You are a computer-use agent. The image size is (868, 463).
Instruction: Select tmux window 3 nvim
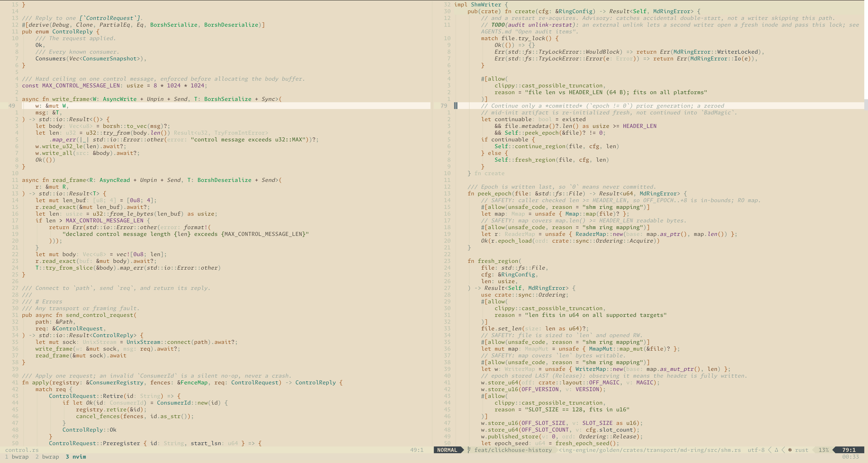pos(76,457)
